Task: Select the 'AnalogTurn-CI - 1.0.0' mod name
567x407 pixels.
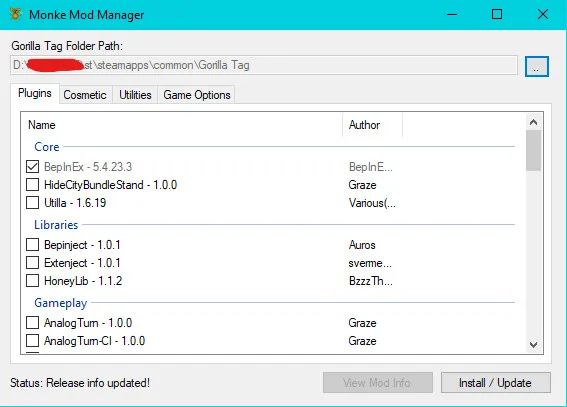Action: click(94, 341)
